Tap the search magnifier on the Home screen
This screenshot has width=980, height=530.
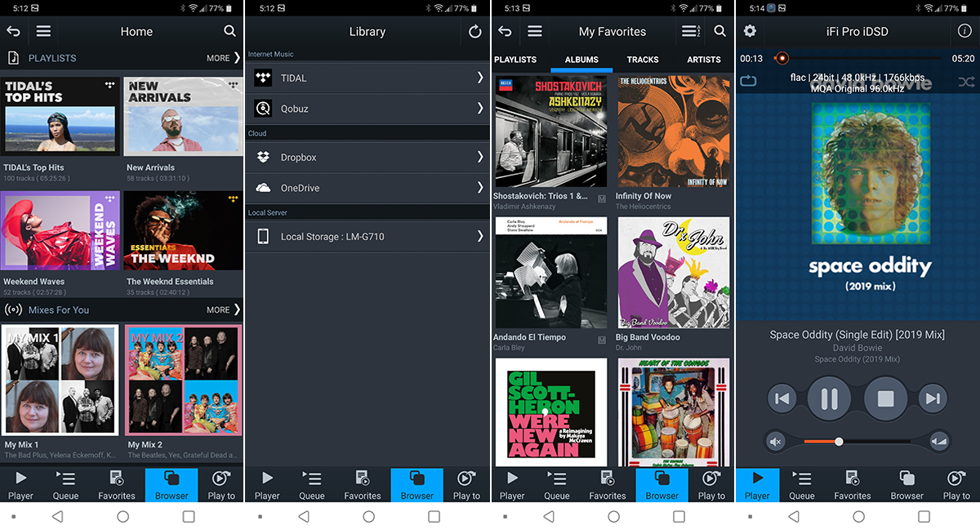(229, 31)
